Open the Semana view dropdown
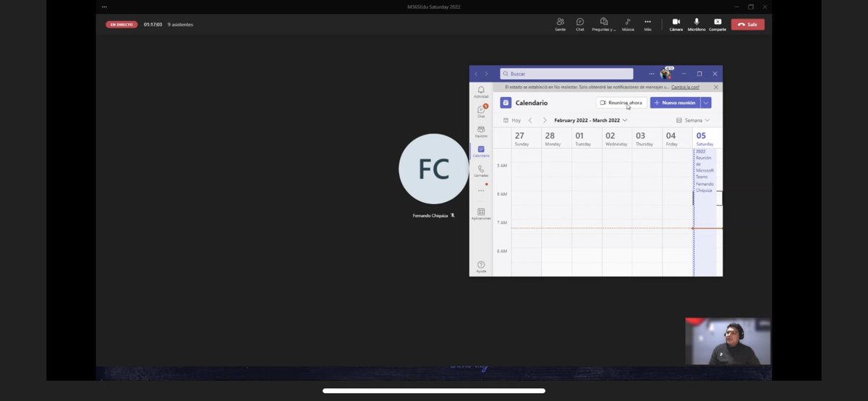 pyautogui.click(x=692, y=120)
